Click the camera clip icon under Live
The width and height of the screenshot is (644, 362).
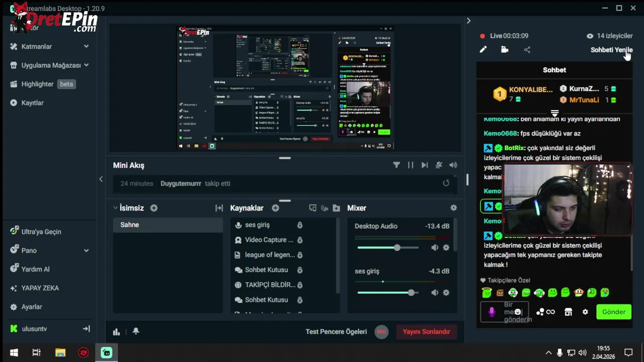(x=505, y=49)
